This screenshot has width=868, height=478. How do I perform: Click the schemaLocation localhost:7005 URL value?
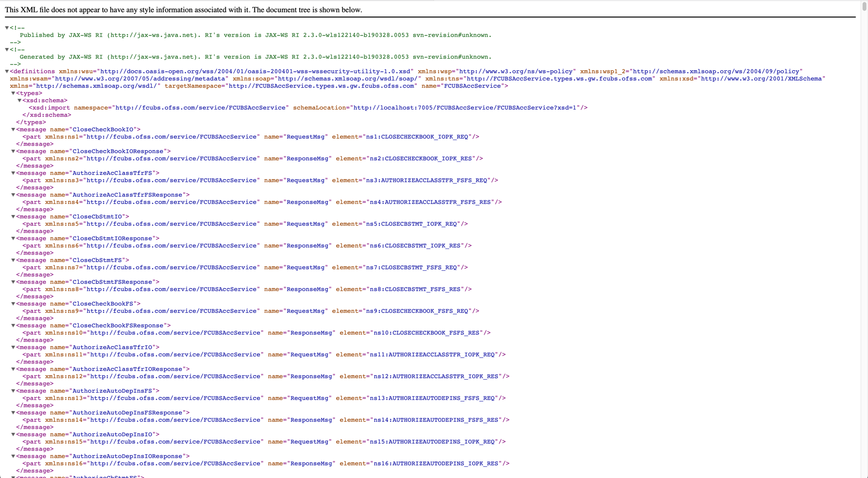[465, 108]
